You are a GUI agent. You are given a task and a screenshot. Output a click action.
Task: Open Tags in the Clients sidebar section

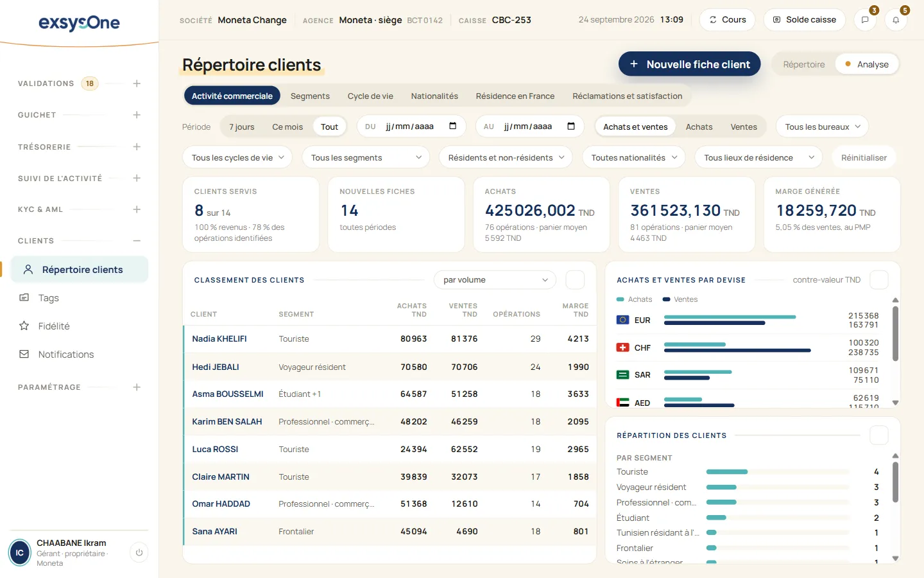(x=79, y=298)
